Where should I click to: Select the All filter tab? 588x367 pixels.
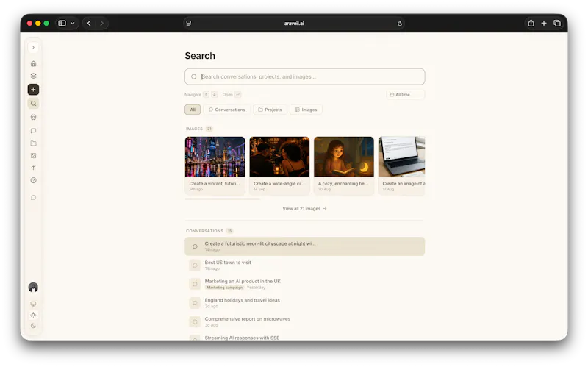(x=193, y=110)
